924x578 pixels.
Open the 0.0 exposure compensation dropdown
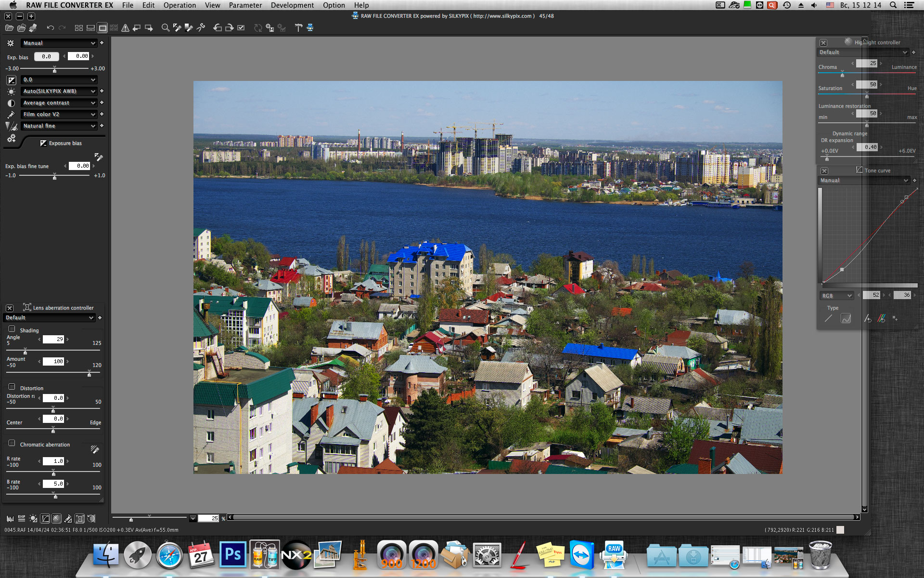pos(59,79)
